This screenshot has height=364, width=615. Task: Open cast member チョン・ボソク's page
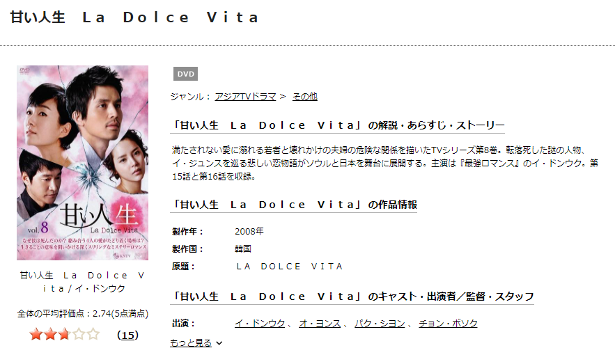pos(448,323)
